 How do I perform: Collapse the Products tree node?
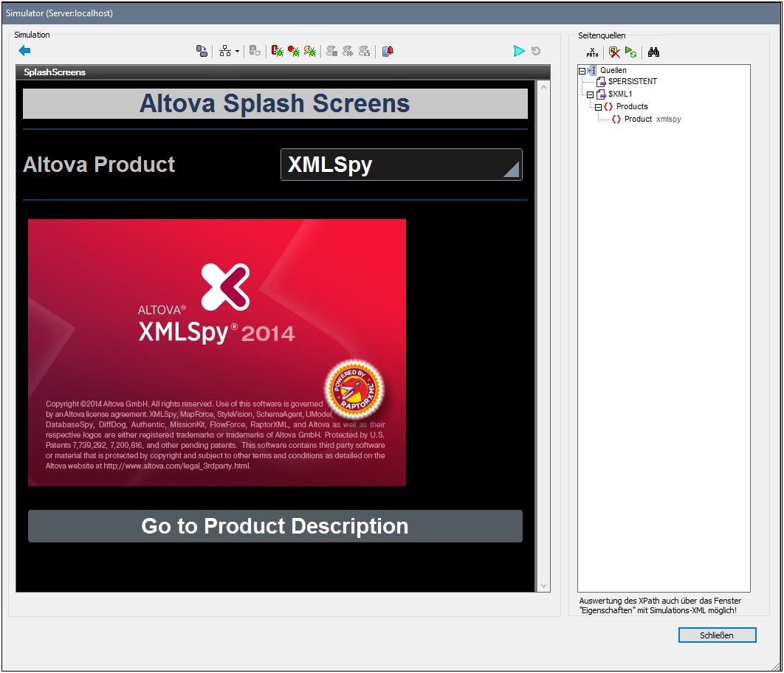(x=598, y=107)
